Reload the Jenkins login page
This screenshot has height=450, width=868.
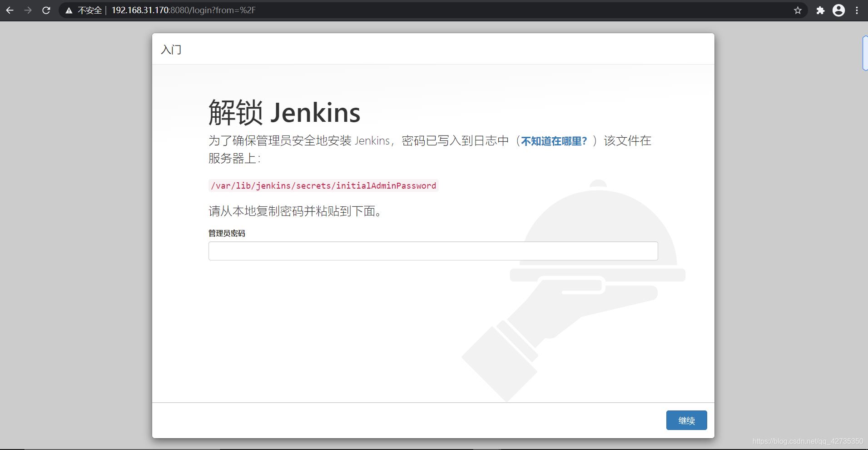tap(46, 10)
